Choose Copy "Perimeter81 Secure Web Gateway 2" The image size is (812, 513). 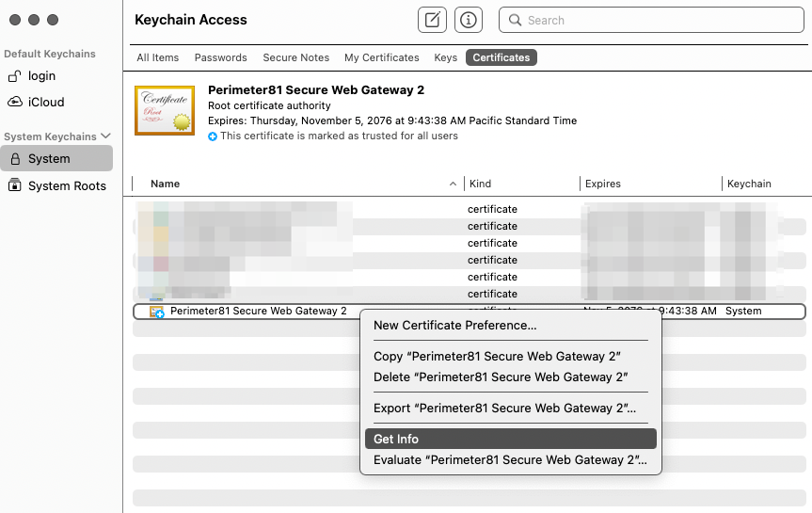pos(510,357)
